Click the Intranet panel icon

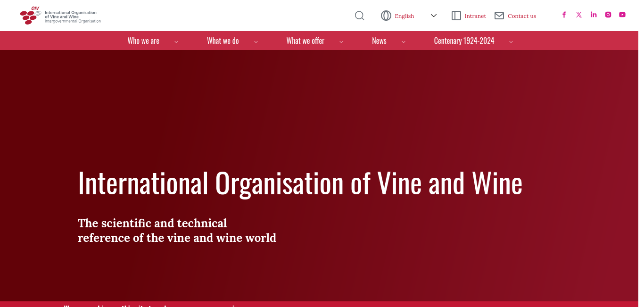click(456, 16)
